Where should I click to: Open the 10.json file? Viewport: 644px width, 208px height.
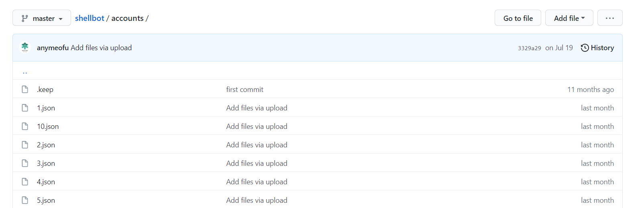point(48,126)
